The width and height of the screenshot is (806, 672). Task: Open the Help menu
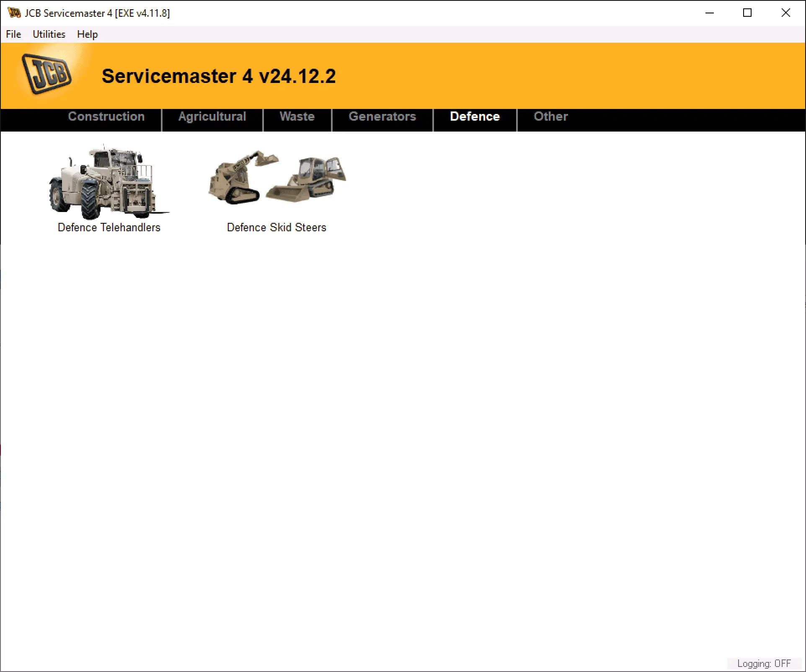click(87, 34)
